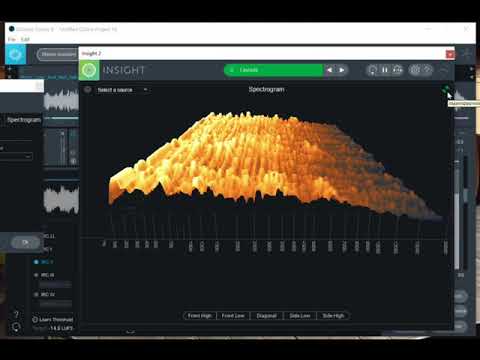The width and height of the screenshot is (480, 360).
Task: Open the green preset name bar in Insight
Action: 274,70
